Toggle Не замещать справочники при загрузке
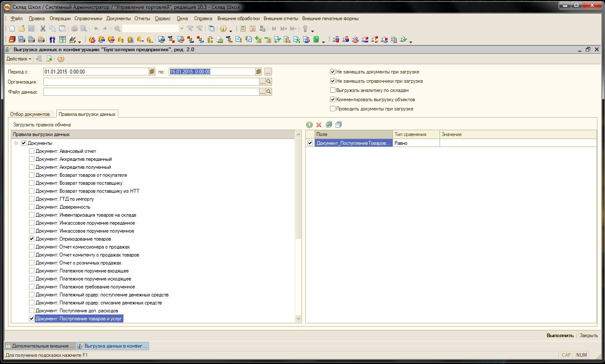 (333, 81)
